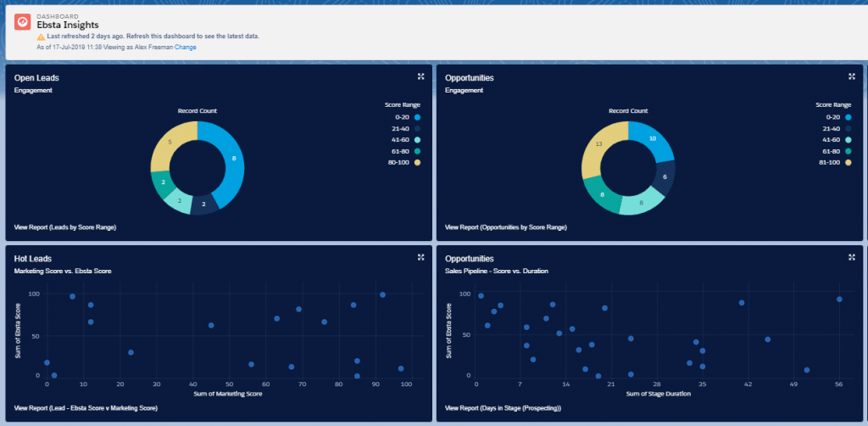Select the dark navy segment labeled 6

pyautogui.click(x=664, y=177)
